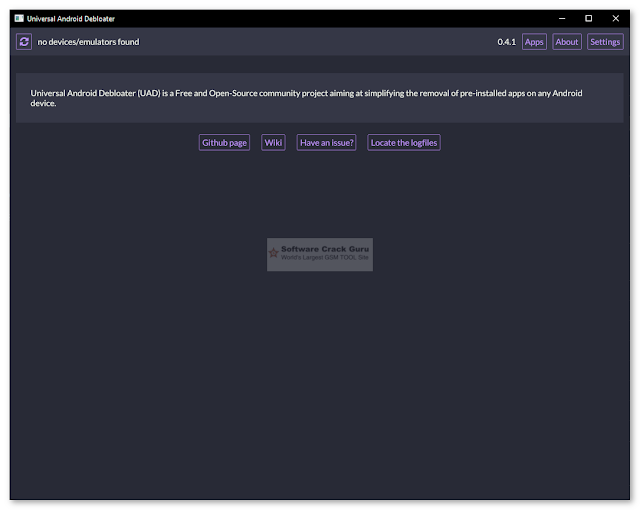Minimize the Universal Android Debloater window
The height and width of the screenshot is (510, 640).
pos(562,18)
